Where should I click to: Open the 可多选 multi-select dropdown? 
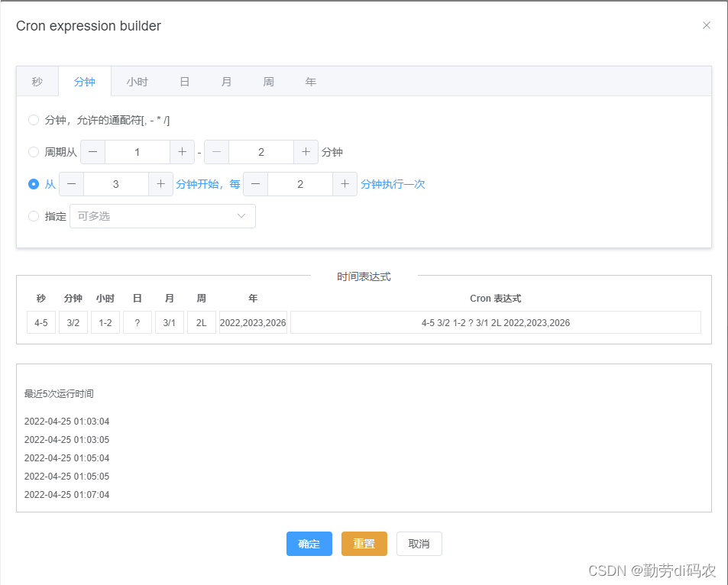coord(153,215)
